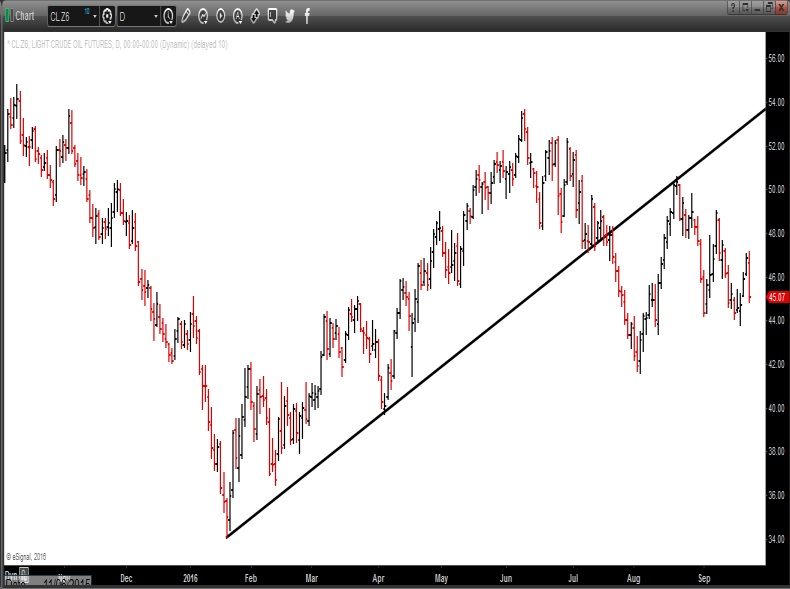This screenshot has height=589, width=790.
Task: Open the Chart window menu icon
Action: coord(8,16)
